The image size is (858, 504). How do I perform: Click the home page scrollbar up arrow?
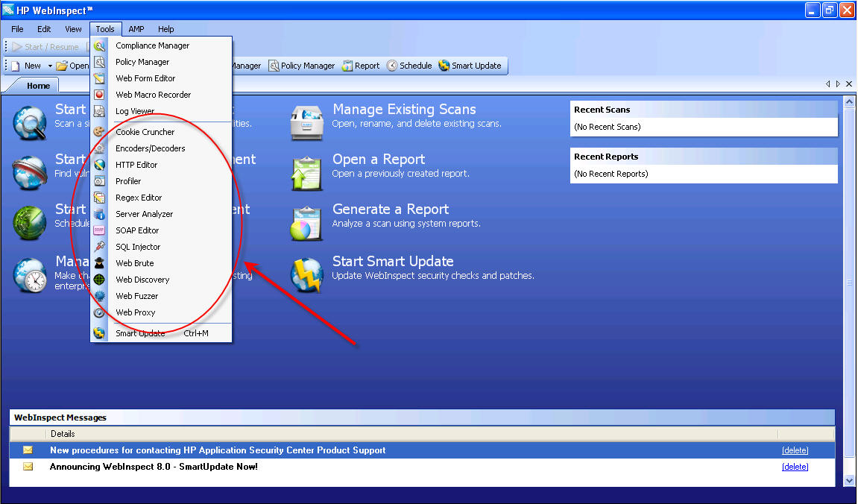pos(849,102)
